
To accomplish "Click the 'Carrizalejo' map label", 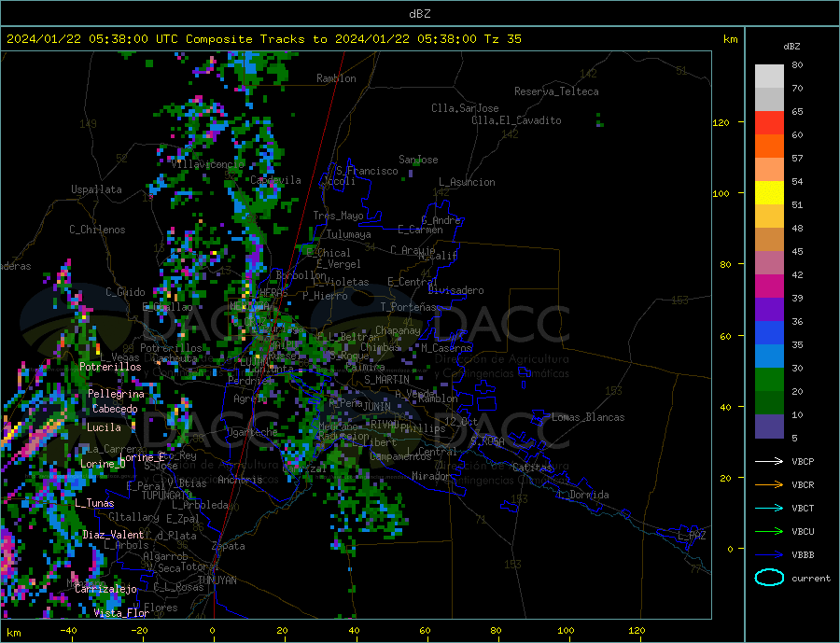I will 105,589.
